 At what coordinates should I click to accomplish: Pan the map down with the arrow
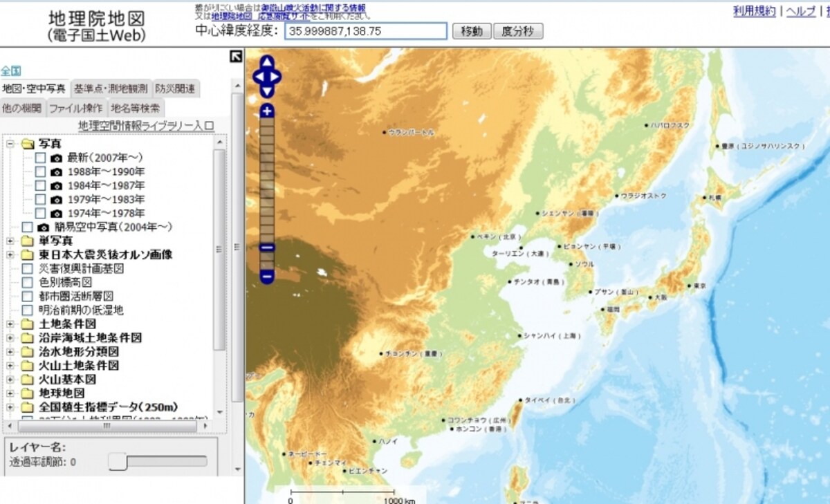click(268, 92)
